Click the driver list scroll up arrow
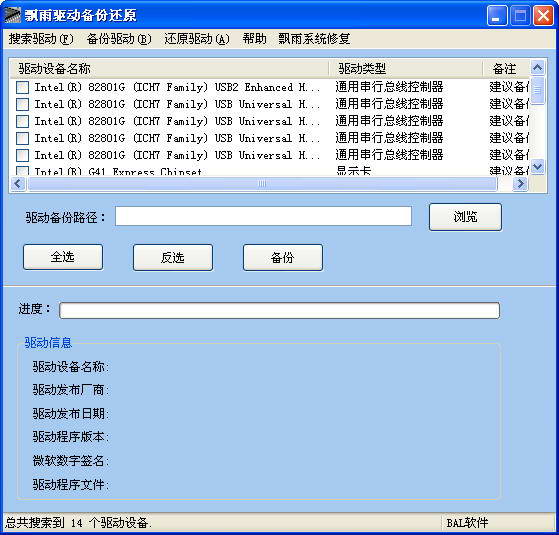This screenshot has width=559, height=535. click(537, 67)
